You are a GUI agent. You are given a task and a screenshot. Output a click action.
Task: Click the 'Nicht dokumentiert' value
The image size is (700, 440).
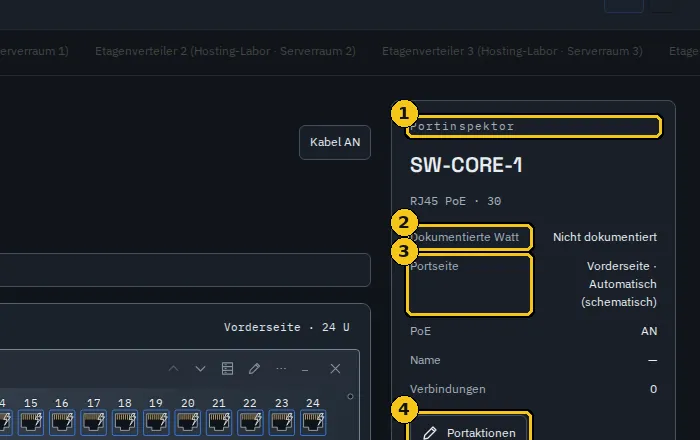click(x=605, y=237)
